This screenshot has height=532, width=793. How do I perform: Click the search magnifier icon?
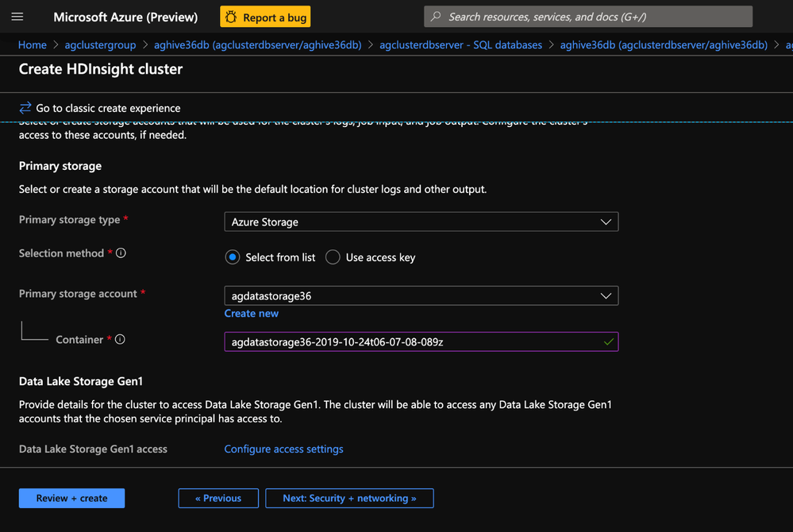coord(436,17)
